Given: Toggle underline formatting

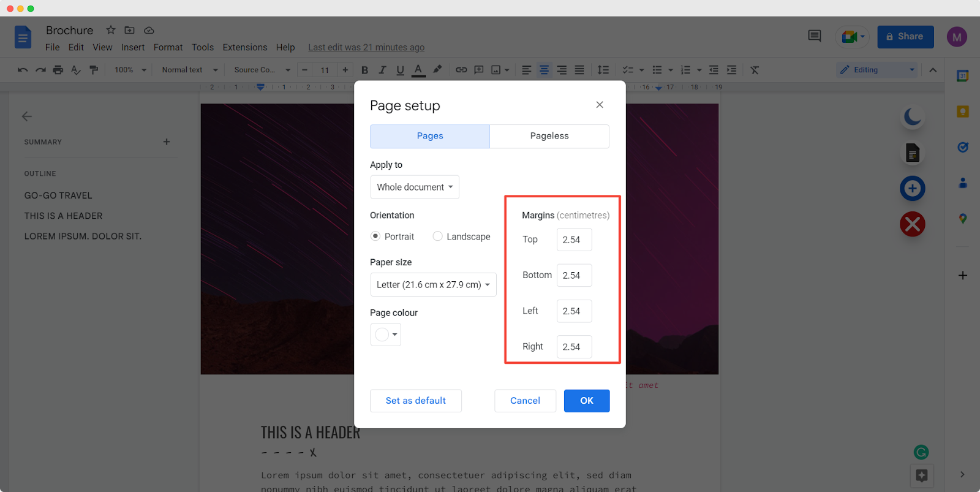Looking at the screenshot, I should 400,70.
